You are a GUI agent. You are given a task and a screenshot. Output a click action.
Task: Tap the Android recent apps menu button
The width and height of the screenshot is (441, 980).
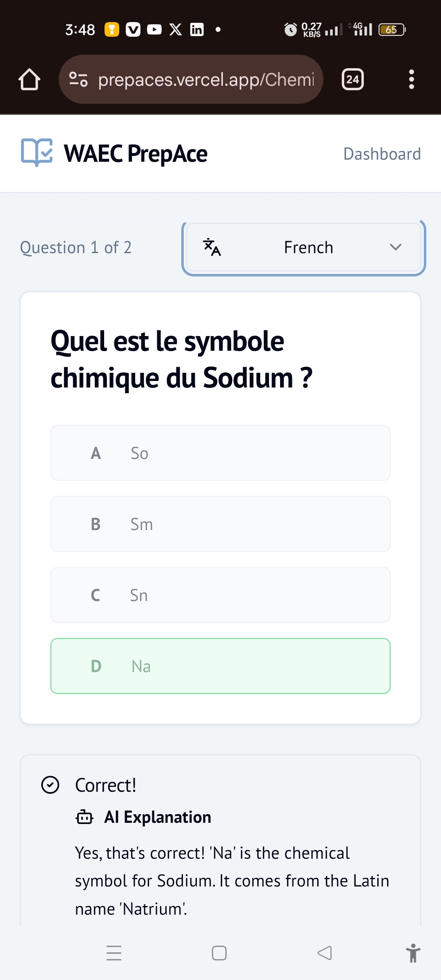[114, 953]
